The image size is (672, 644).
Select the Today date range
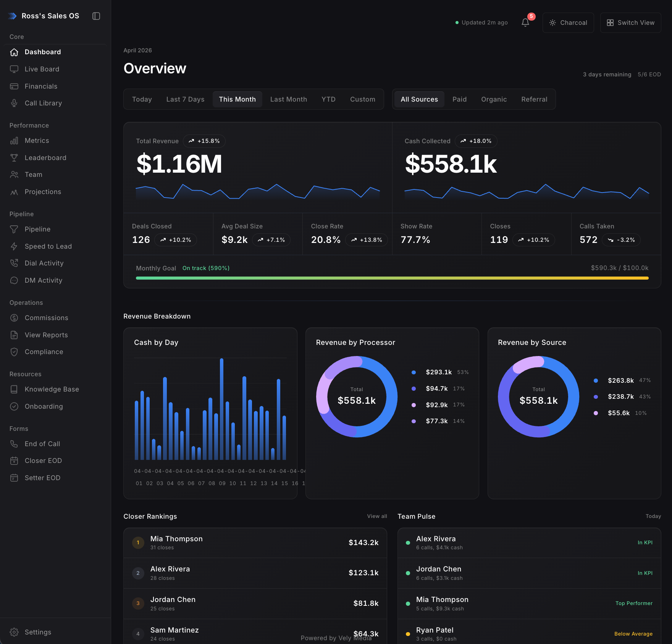[x=142, y=99]
